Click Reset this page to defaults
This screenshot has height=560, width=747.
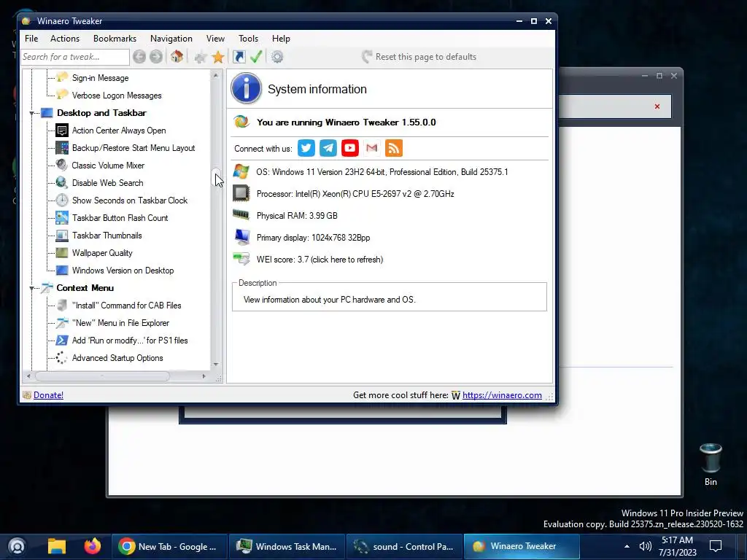419,57
